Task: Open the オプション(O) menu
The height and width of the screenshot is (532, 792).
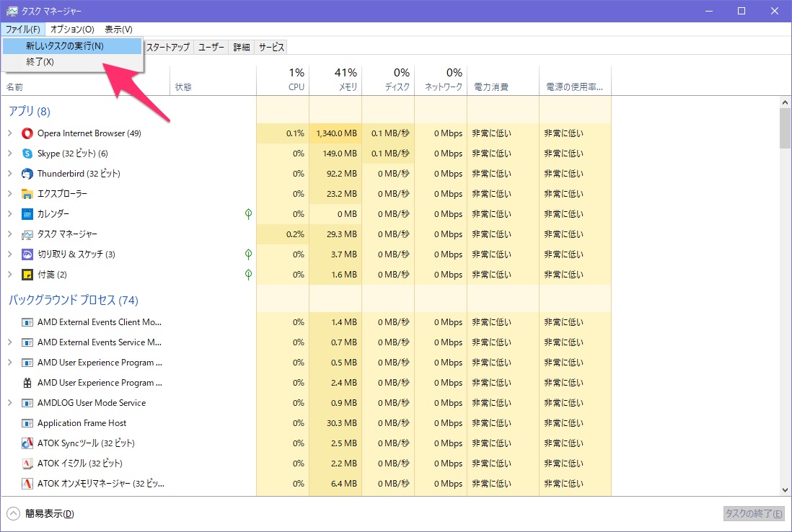Action: tap(72, 30)
